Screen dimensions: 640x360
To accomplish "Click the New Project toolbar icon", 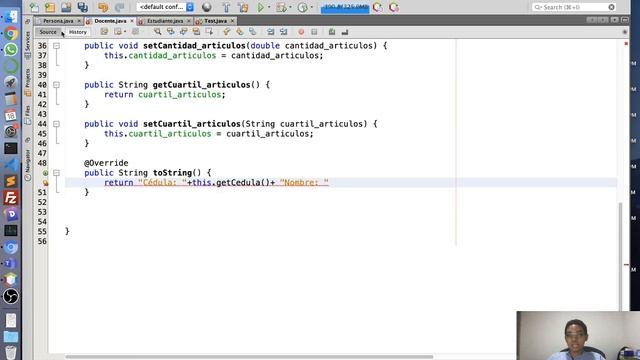I will click(50, 7).
